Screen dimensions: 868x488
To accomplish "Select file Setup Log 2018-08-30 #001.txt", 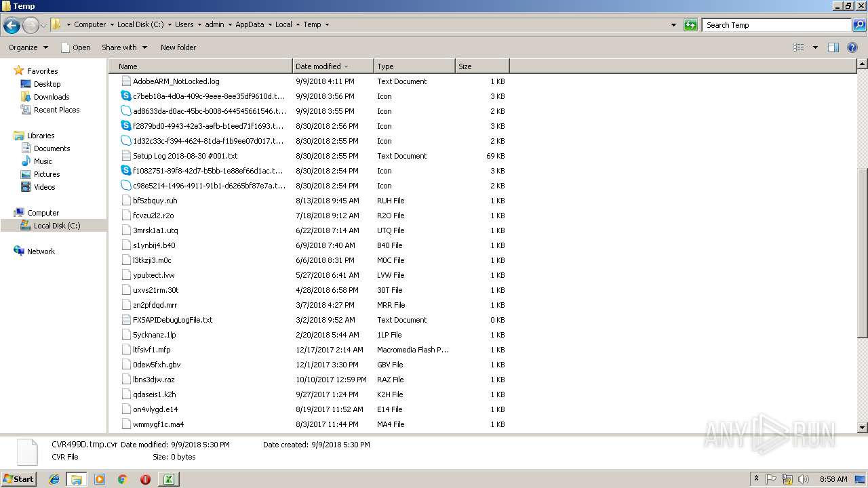I will 185,156.
